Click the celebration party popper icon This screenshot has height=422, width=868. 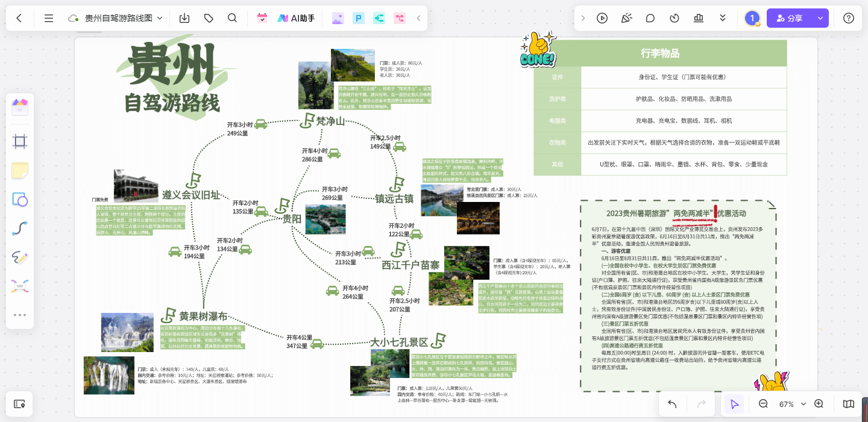coord(626,18)
